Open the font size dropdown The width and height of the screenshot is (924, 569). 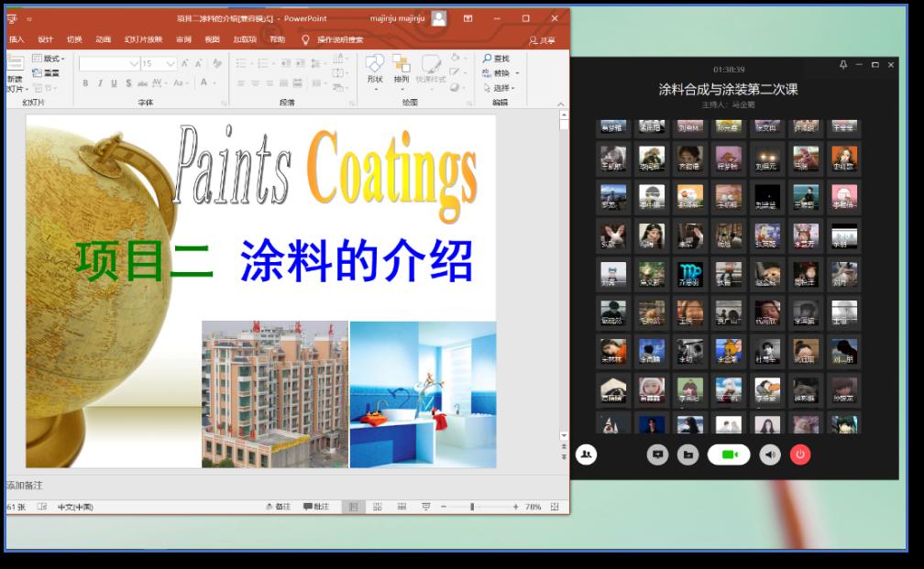[x=170, y=64]
